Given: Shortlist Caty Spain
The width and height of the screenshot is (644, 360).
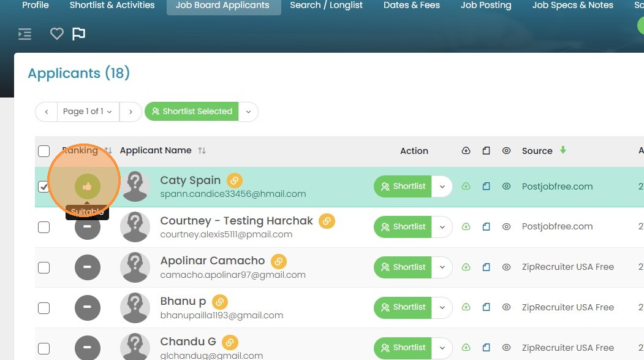Looking at the screenshot, I should coord(403,186).
